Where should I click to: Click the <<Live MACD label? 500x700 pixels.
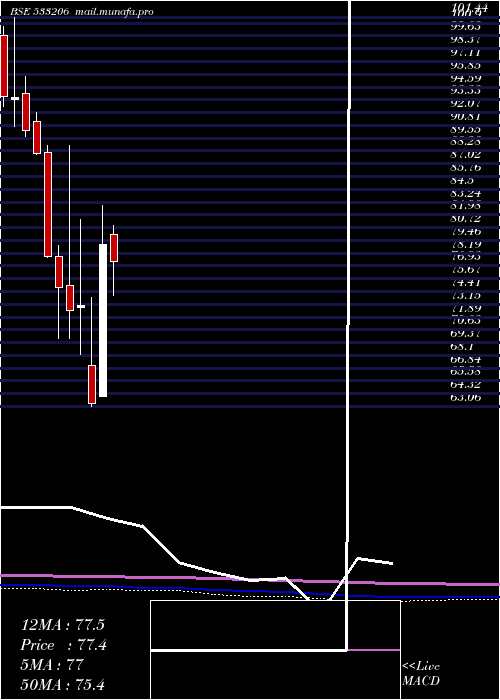coord(421,674)
